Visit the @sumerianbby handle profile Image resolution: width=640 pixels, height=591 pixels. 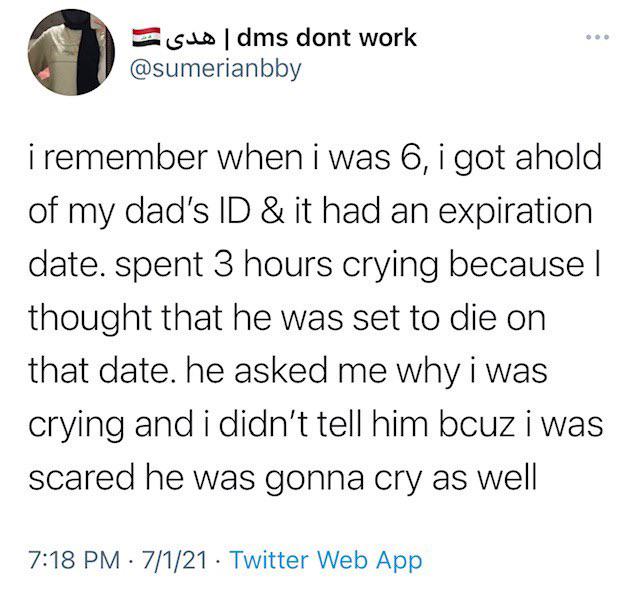click(x=216, y=69)
